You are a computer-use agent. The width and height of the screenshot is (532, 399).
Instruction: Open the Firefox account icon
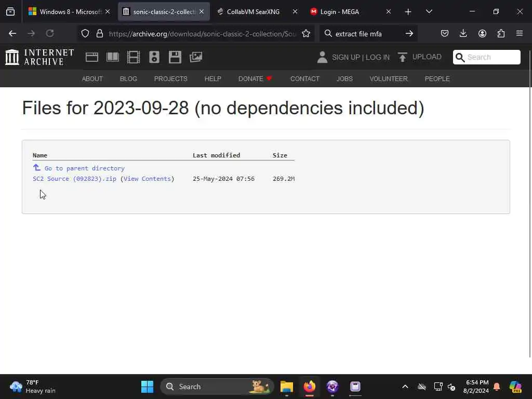tap(482, 33)
